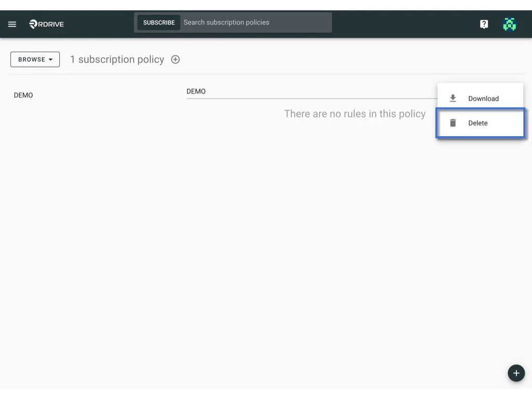The height and width of the screenshot is (399, 532).
Task: Click the '1 subscription policy' heading text
Action: (x=117, y=59)
